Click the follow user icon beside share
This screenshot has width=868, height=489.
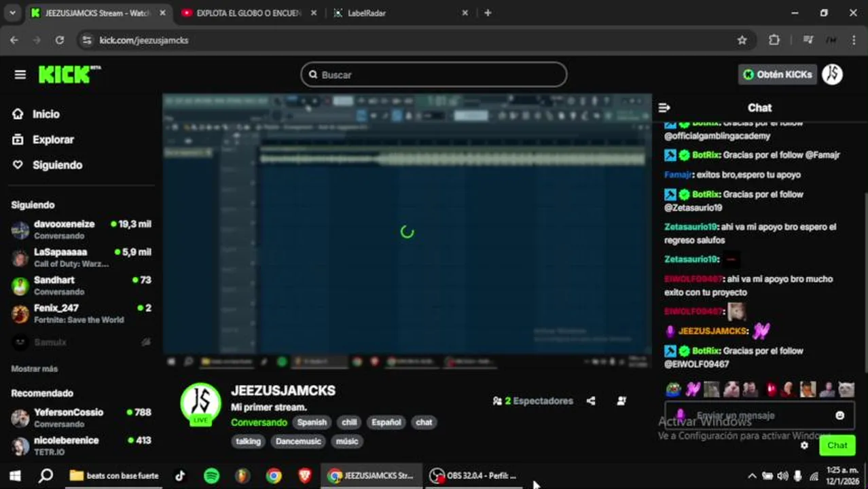point(621,401)
